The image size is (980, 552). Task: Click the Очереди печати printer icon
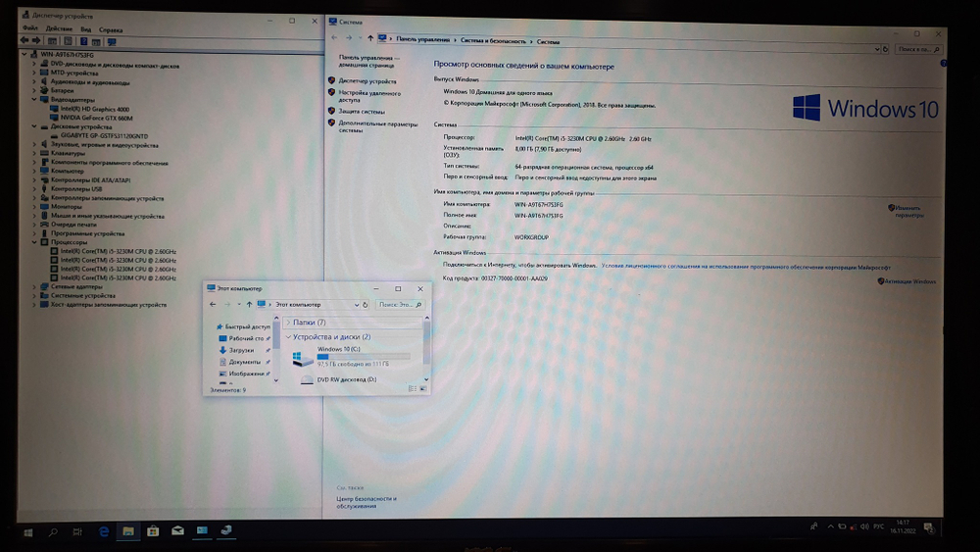(44, 225)
